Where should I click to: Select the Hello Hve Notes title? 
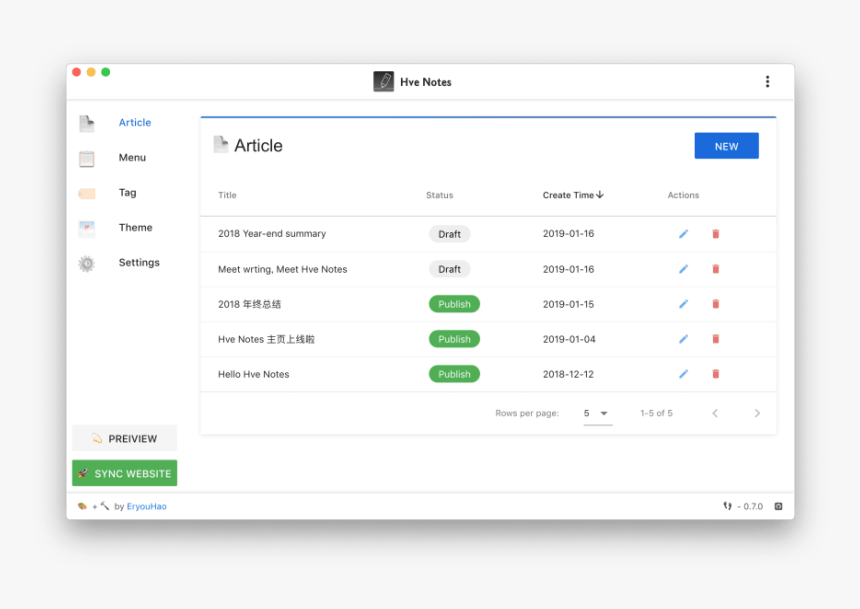(x=253, y=374)
